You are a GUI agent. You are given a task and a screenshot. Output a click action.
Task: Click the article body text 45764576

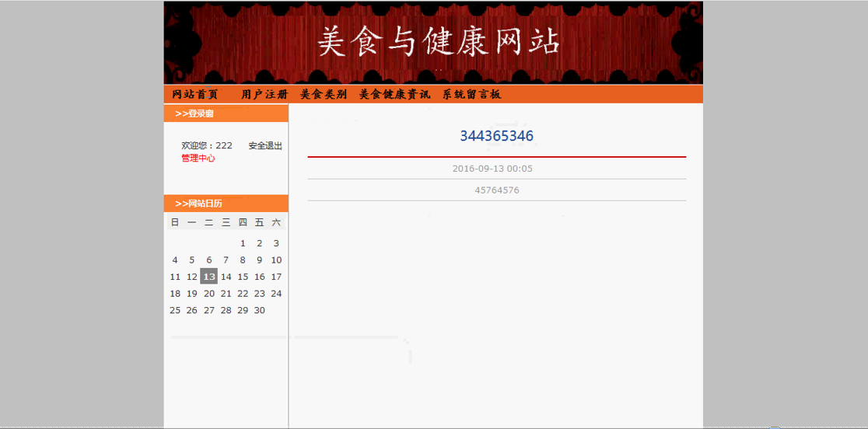[496, 190]
